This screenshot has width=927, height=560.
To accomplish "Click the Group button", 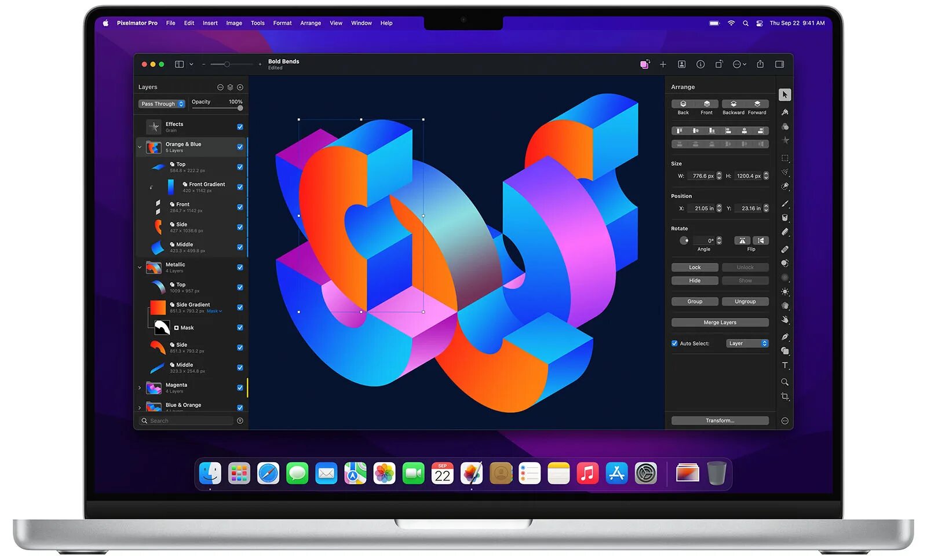I will click(695, 302).
